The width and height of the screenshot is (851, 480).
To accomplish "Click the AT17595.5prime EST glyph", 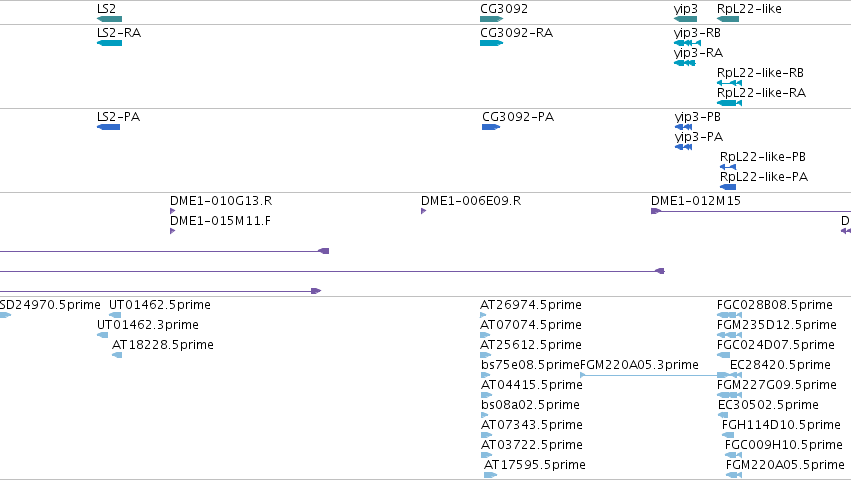I will [x=490, y=475].
